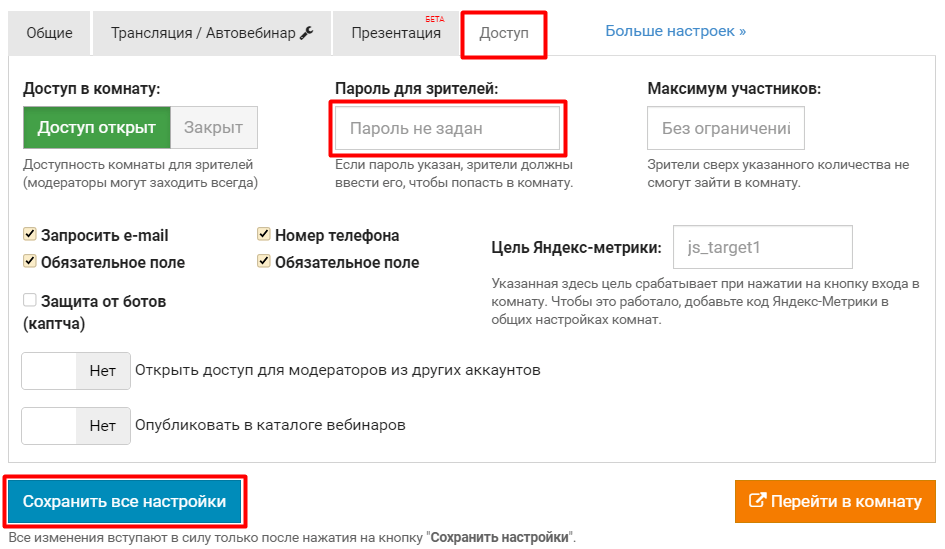Uncheck the Номер телефона checkbox
The height and width of the screenshot is (549, 945).
[264, 235]
